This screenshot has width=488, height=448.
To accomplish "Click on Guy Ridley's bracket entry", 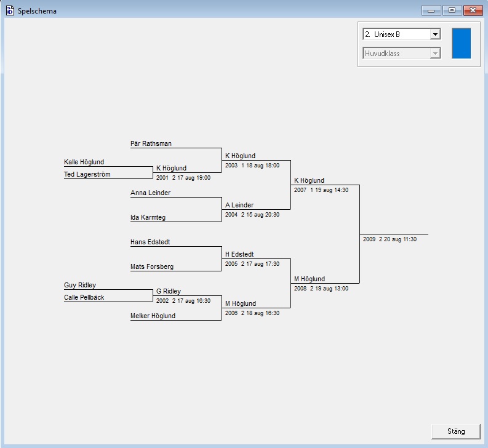I will click(80, 286).
